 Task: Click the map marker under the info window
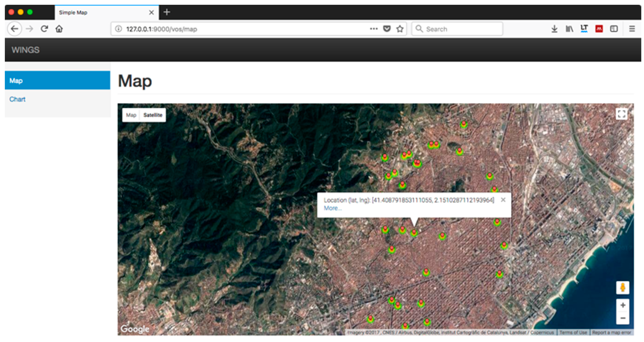point(414,233)
